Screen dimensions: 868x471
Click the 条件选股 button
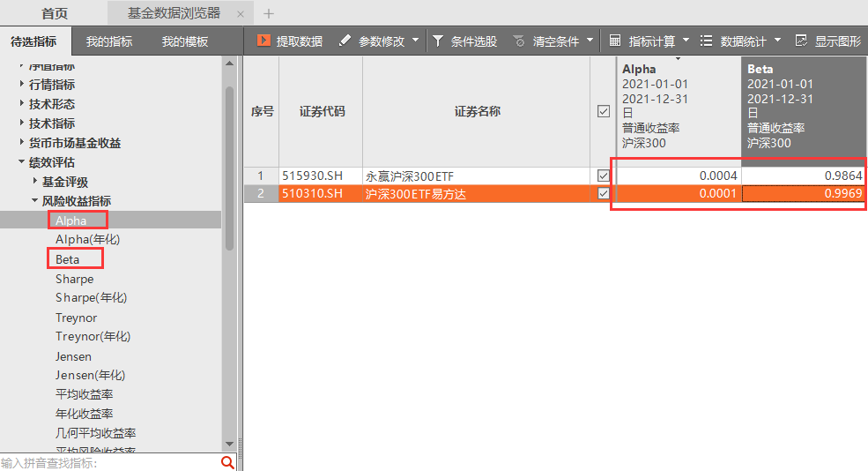coord(464,41)
